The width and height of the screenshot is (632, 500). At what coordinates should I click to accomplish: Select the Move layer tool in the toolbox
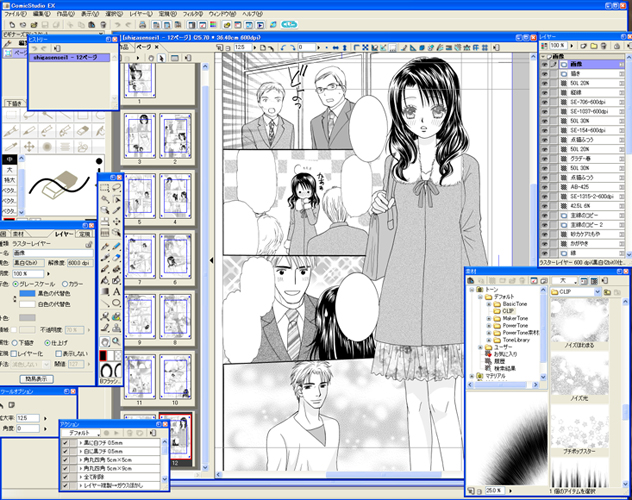[116, 221]
